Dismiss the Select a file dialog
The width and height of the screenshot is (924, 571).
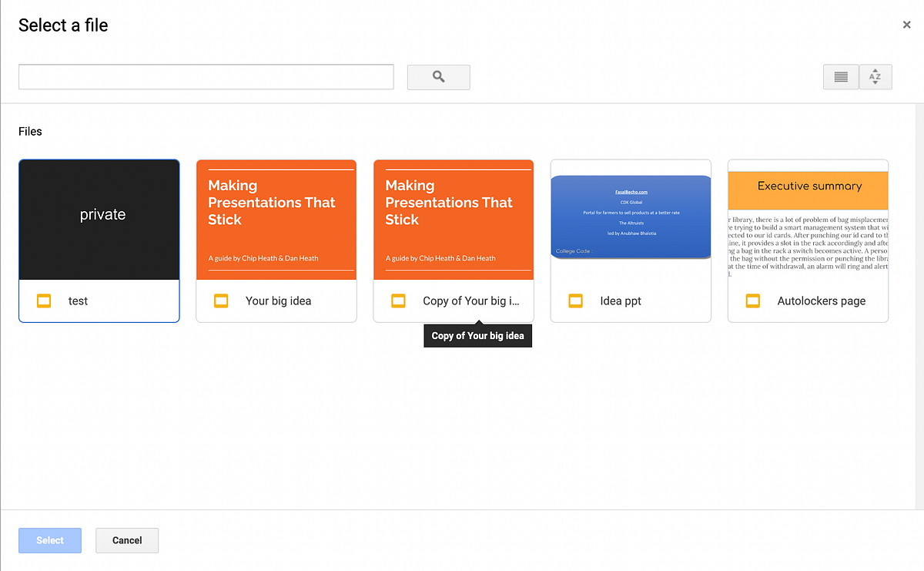tap(906, 24)
